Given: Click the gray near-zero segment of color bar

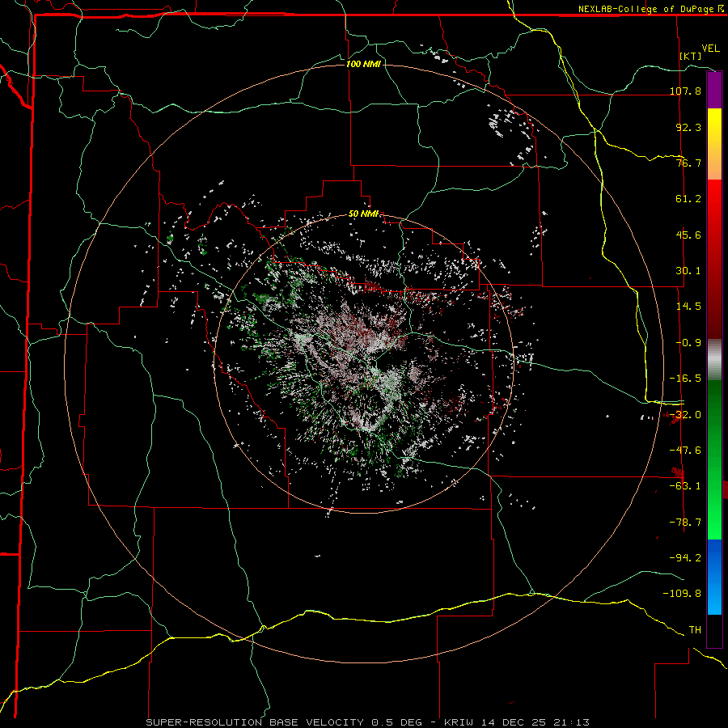Looking at the screenshot, I should pyautogui.click(x=714, y=360).
